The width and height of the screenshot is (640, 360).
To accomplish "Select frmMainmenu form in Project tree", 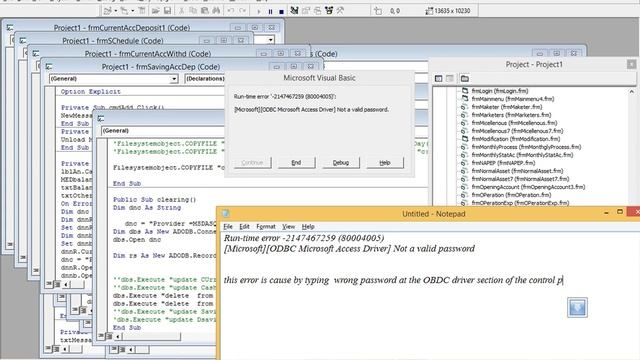I will [x=513, y=99].
